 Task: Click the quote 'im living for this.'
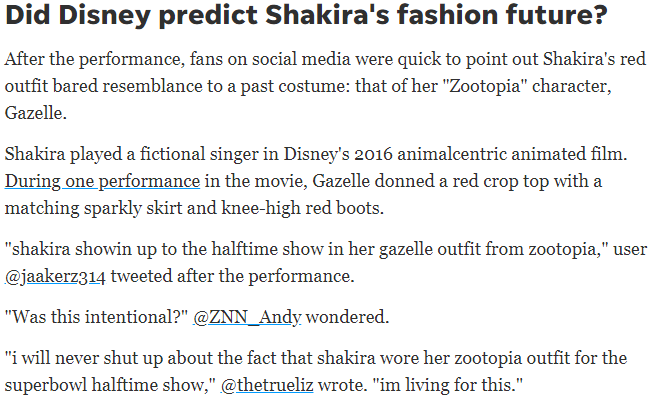[448, 385]
